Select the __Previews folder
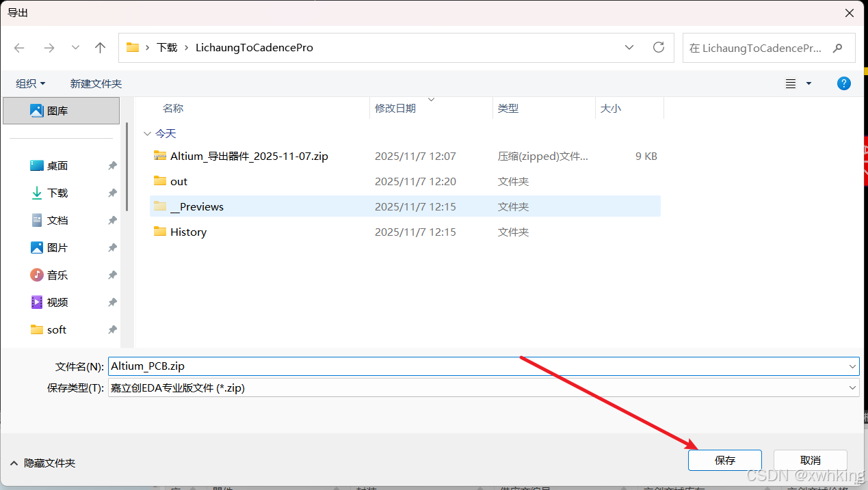This screenshot has width=868, height=490. [405, 206]
